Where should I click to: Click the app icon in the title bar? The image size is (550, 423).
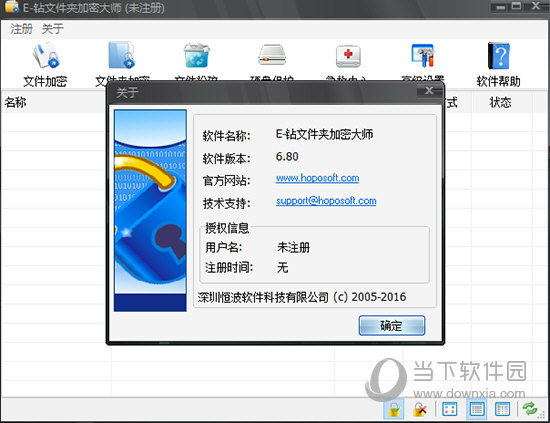12,7
